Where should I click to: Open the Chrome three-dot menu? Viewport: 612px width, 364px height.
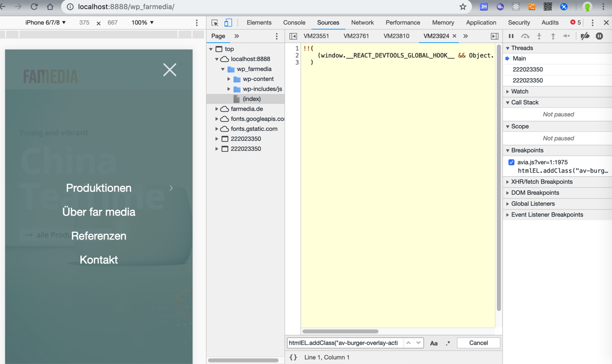coord(603,6)
